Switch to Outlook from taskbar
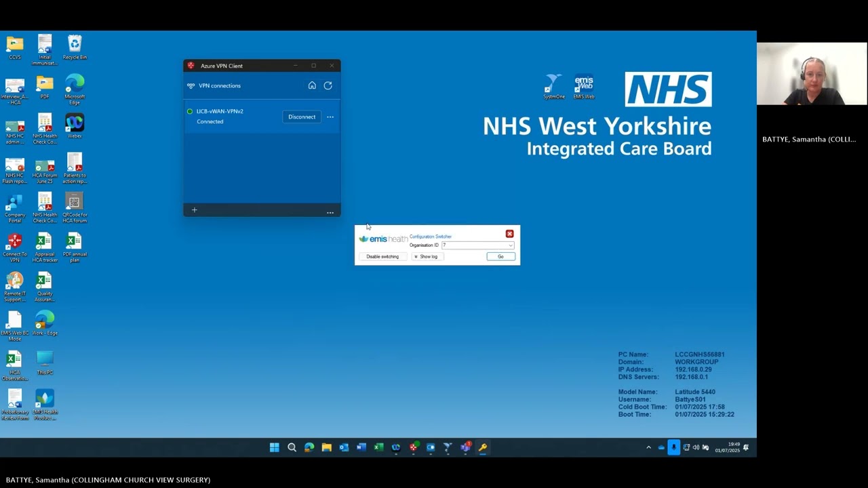 (344, 447)
